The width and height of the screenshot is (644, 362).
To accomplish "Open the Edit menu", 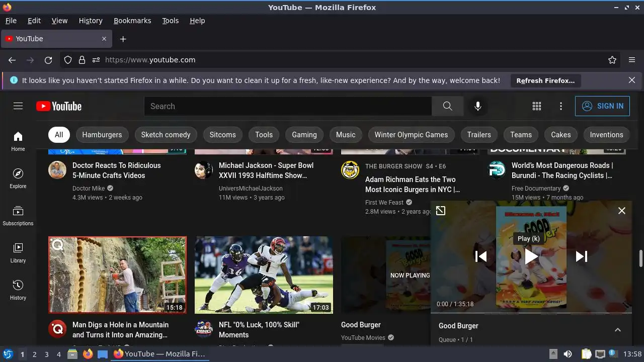I will click(34, 21).
